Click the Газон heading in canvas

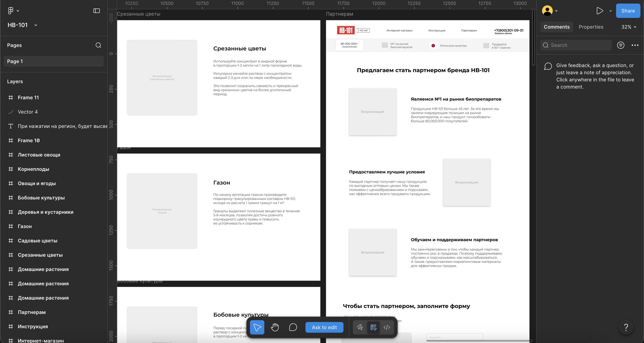(x=222, y=182)
